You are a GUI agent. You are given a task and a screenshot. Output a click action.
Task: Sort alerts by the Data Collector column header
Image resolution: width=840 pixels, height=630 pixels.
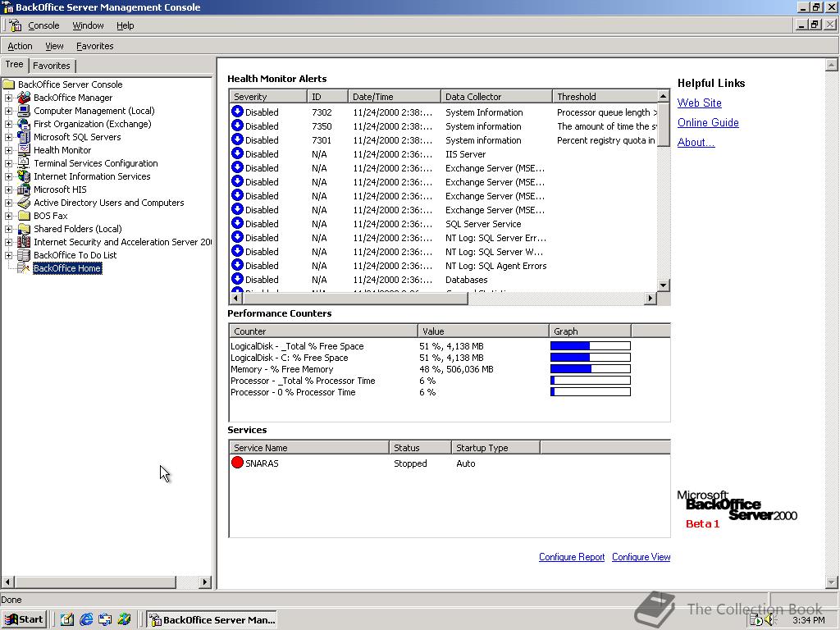(x=496, y=97)
